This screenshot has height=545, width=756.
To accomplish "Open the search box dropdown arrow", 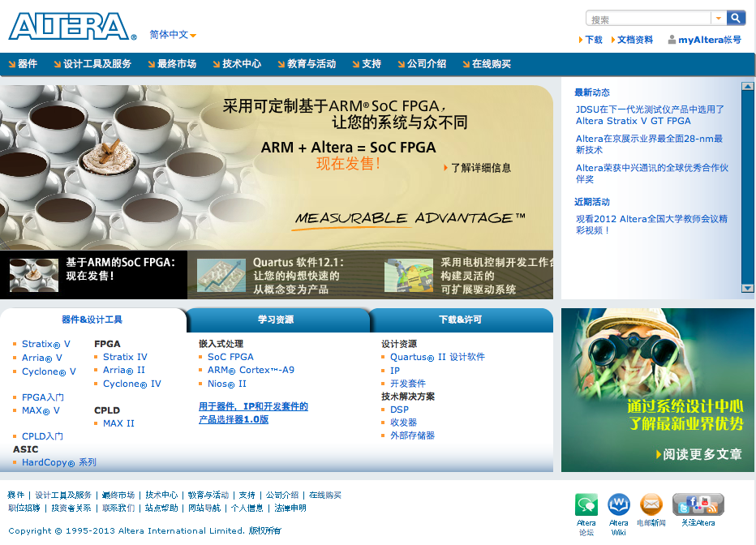I will point(719,19).
